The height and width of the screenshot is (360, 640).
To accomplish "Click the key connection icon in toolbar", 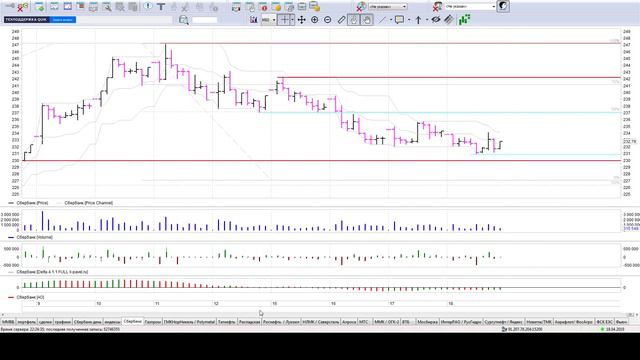I will [x=10, y=6].
